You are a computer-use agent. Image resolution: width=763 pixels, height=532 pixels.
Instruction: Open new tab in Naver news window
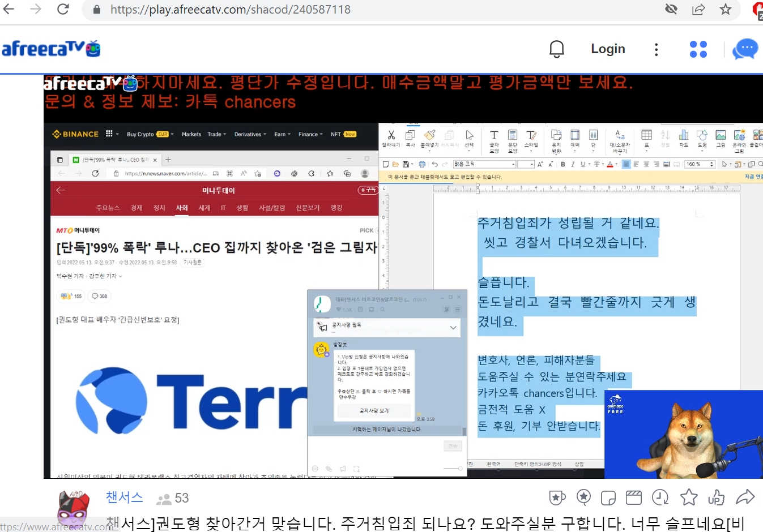click(x=168, y=160)
